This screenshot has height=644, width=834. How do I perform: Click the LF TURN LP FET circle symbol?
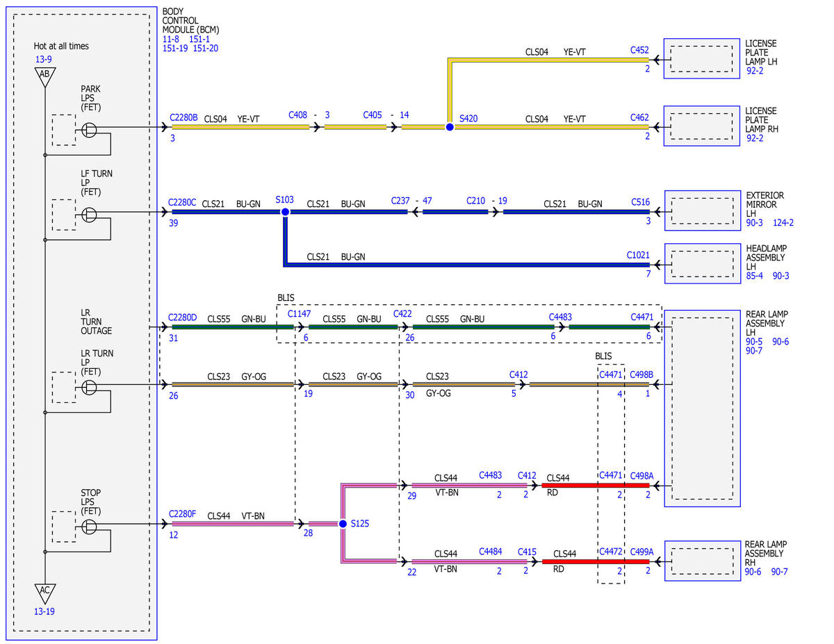click(89, 214)
